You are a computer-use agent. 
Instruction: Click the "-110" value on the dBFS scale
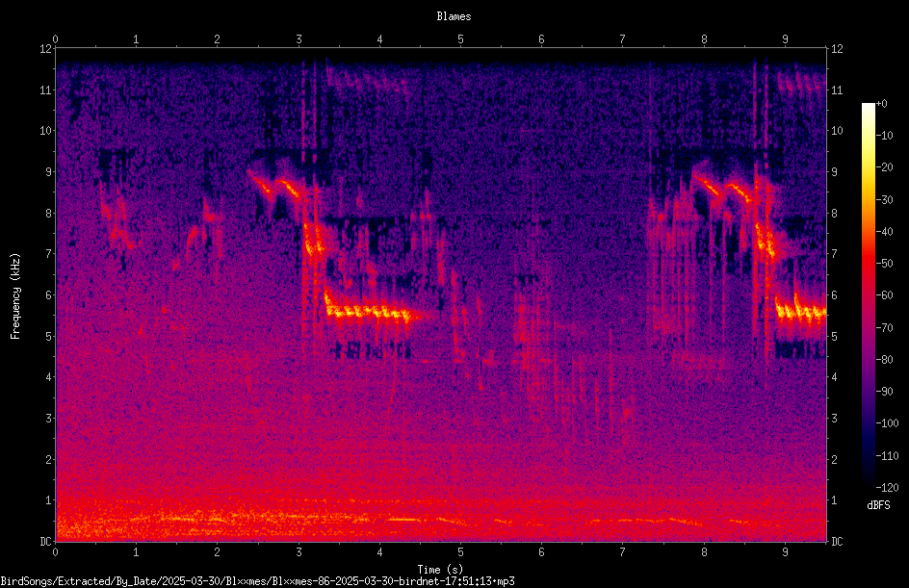coord(887,456)
